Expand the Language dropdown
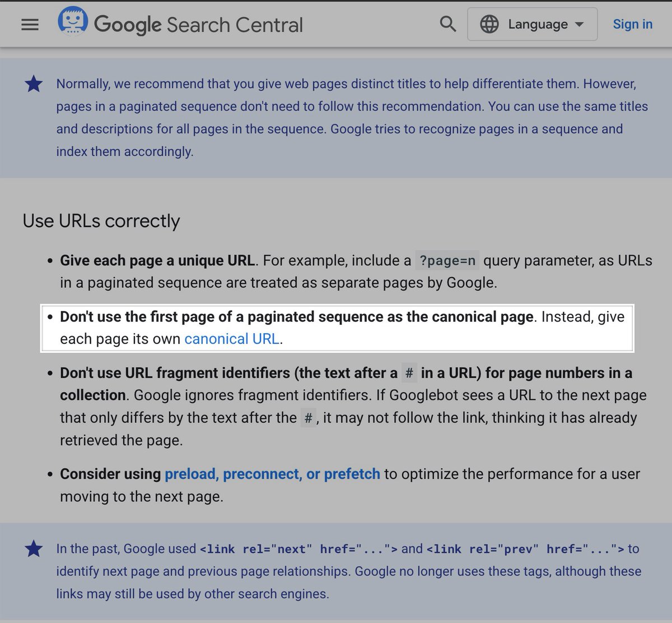This screenshot has height=623, width=672. tap(532, 24)
